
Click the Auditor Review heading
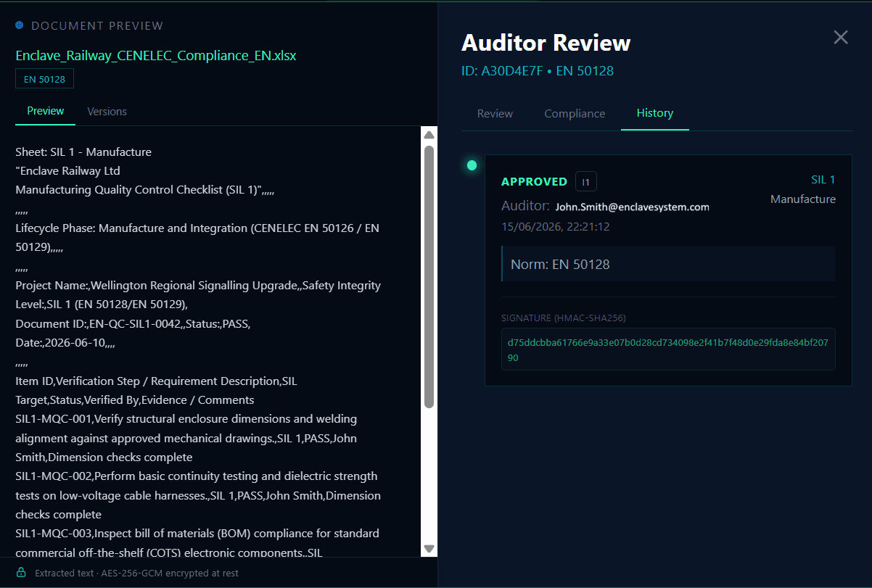pyautogui.click(x=546, y=43)
